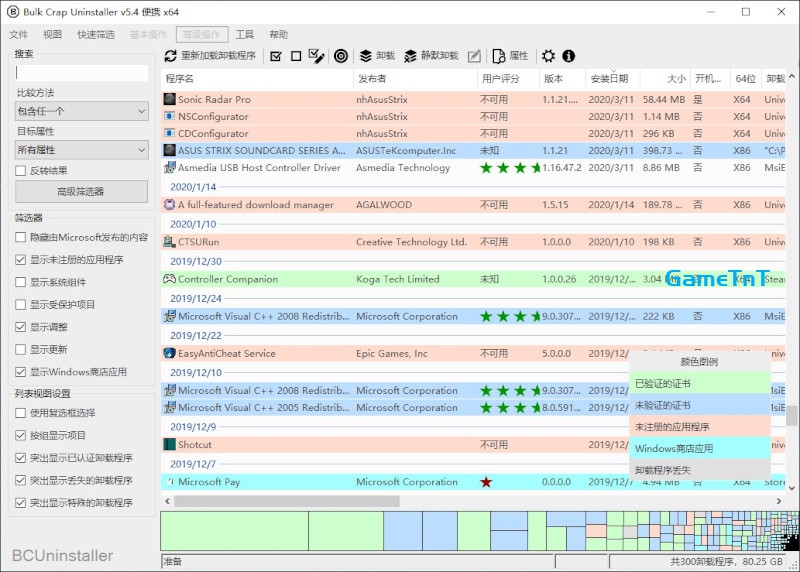The image size is (800, 572).
Task: Click the Asmedia USB Host Controller icon
Action: (169, 167)
